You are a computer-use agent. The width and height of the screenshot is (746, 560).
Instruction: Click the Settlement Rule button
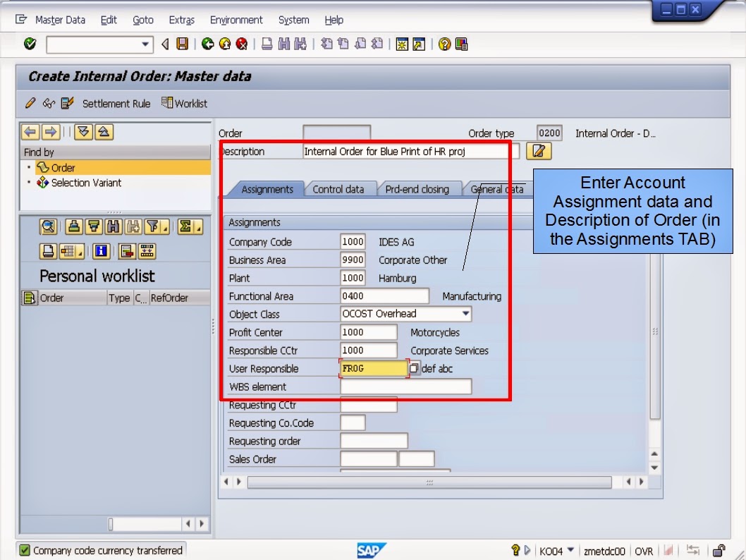point(118,102)
